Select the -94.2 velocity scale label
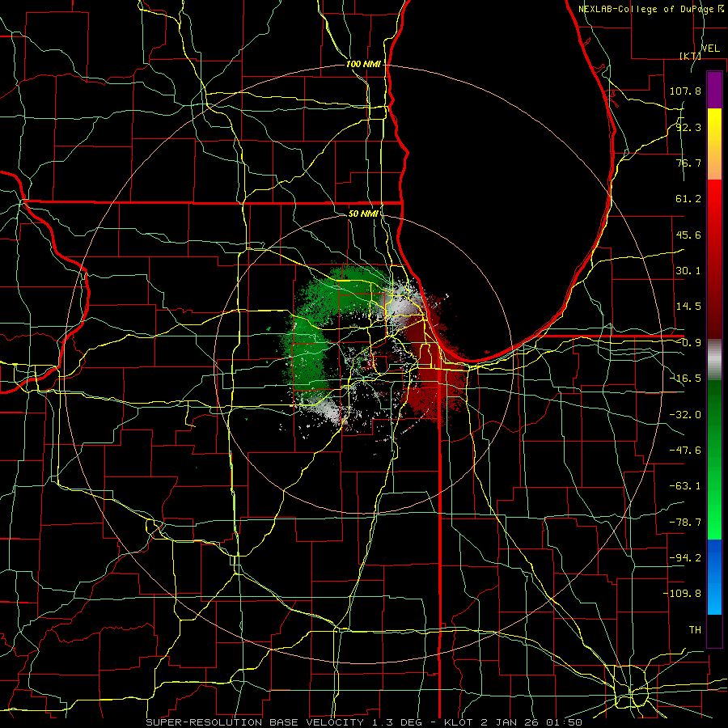Image resolution: width=728 pixels, height=728 pixels. [685, 558]
